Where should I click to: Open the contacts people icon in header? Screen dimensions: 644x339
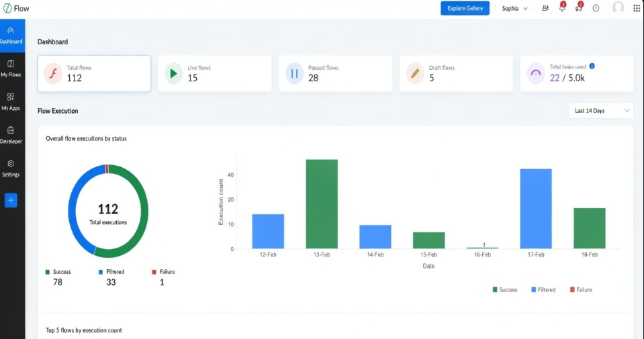tap(545, 8)
